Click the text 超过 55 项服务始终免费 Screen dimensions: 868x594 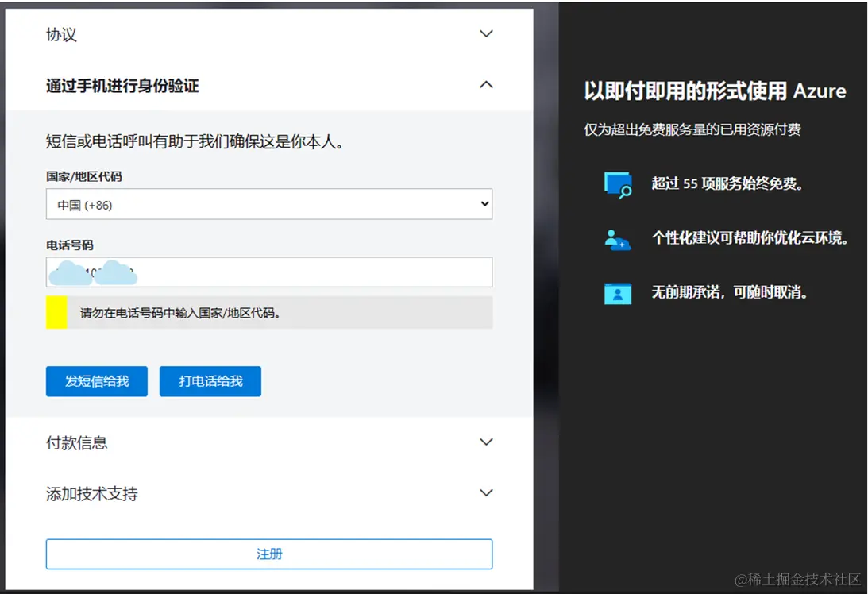727,183
